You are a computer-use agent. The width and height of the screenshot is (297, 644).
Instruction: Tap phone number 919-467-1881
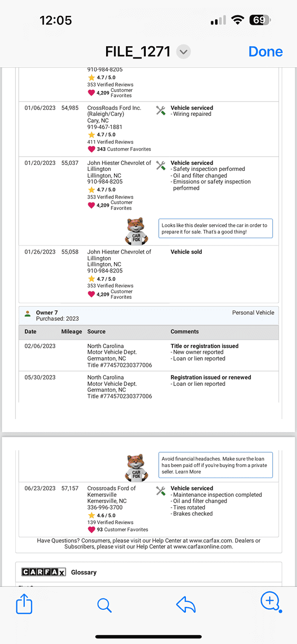[x=105, y=127]
